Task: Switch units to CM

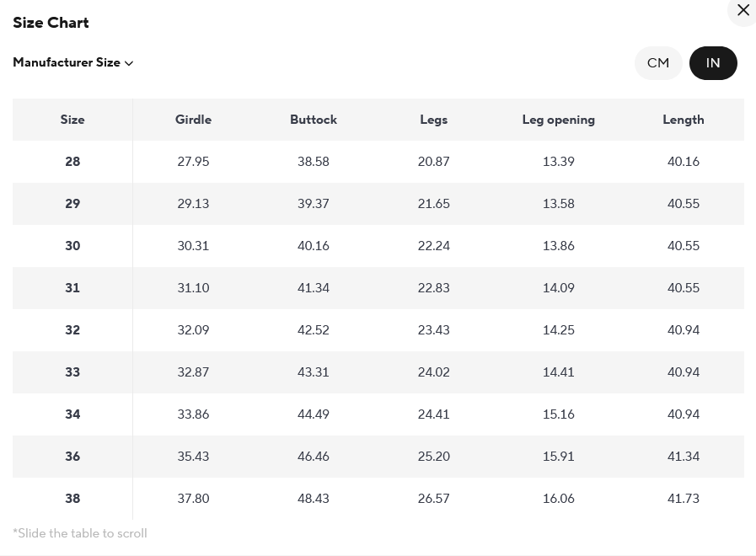Action: [658, 63]
